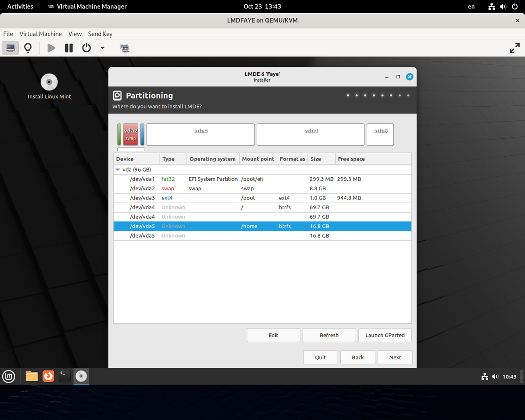This screenshot has width=525, height=420.
Task: Click the EFI System Partition cell
Action: pos(213,179)
